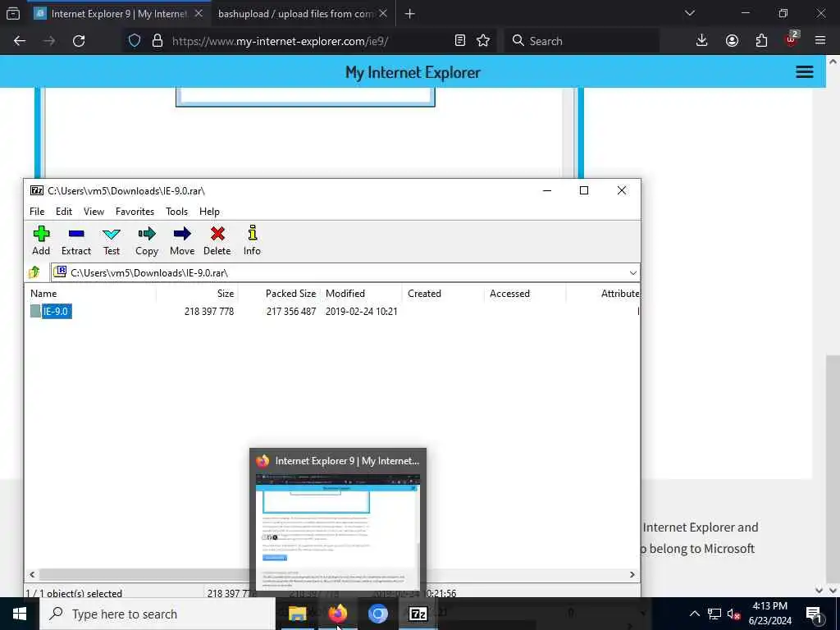Click the 2019-02-24 10:21 modified date
The image size is (840, 630).
[x=362, y=311]
